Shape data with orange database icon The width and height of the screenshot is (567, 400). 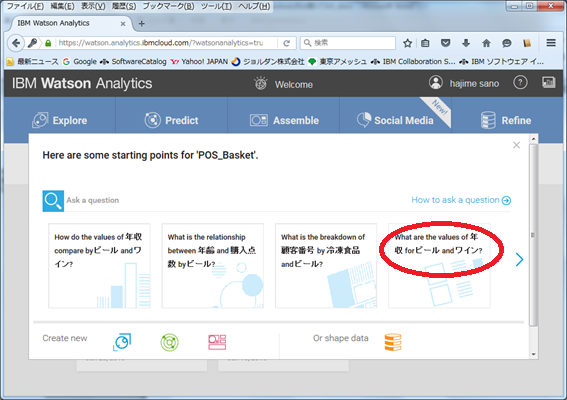(x=393, y=342)
